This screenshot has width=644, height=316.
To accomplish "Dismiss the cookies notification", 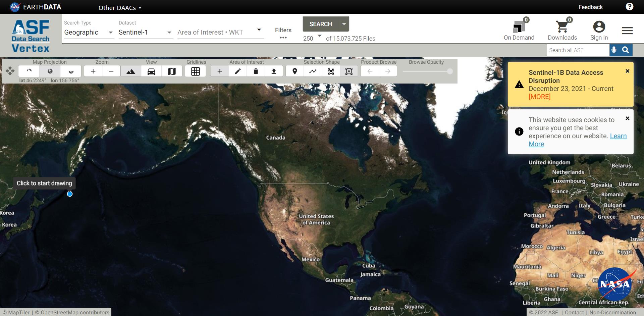I will (628, 118).
